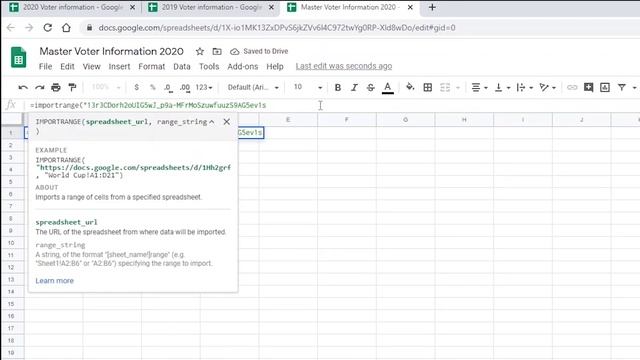This screenshot has width=640, height=360.
Task: Open the Data menu
Action: click(x=182, y=67)
